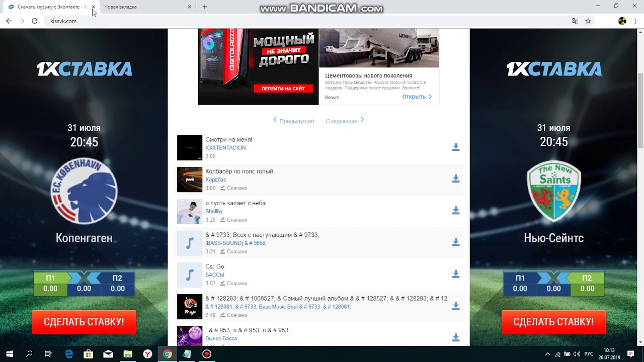
Task: Open the Mail app on taskbar
Action: [108, 354]
